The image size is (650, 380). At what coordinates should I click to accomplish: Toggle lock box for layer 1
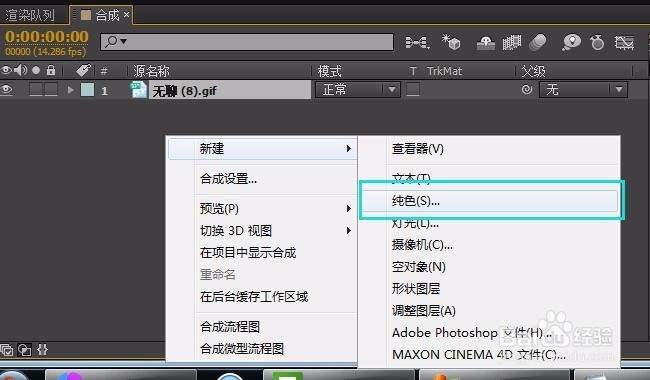[x=51, y=90]
